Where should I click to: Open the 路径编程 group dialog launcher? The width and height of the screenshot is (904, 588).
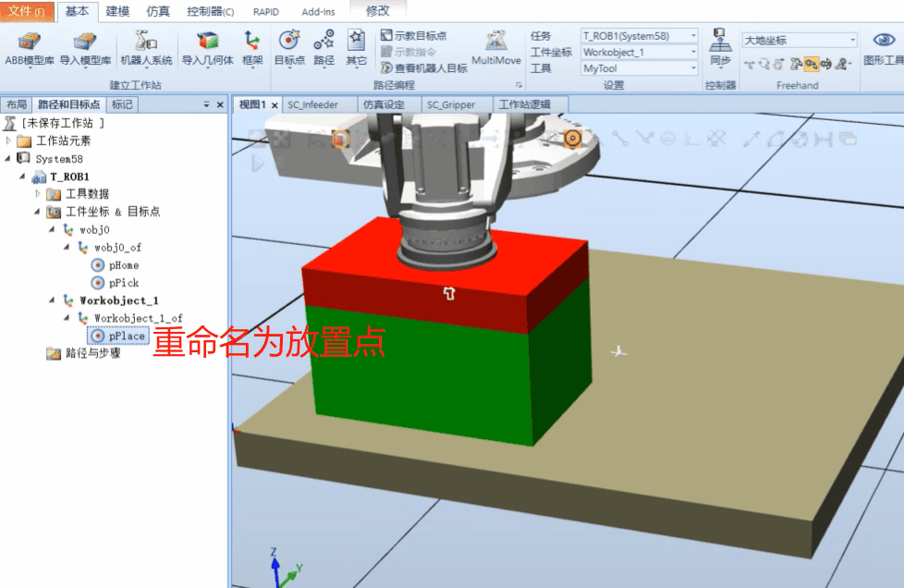pyautogui.click(x=519, y=85)
